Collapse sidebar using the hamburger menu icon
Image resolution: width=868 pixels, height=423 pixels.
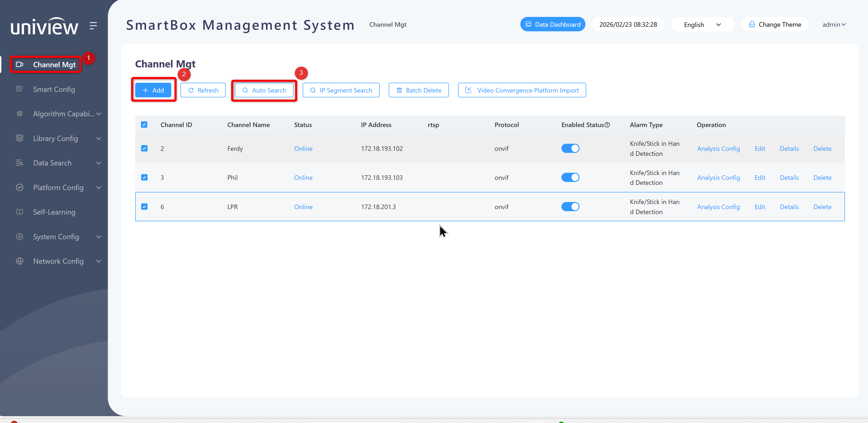[x=93, y=26]
